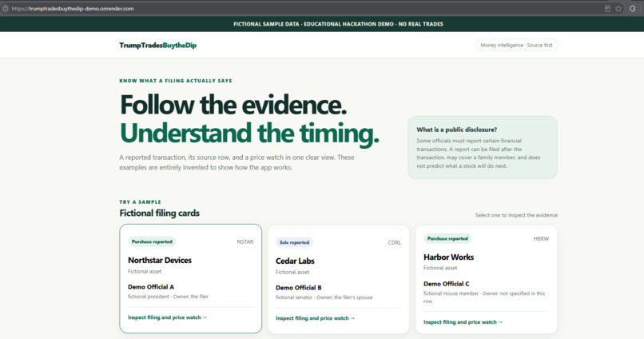Screen dimensions: 644x339
Task: Click the Demo Official B name
Action: (299, 288)
